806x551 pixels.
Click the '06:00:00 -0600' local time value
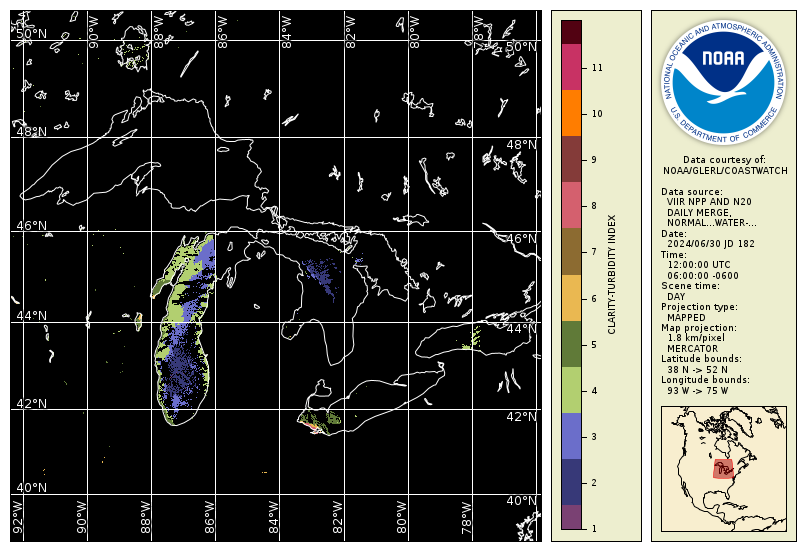click(703, 276)
